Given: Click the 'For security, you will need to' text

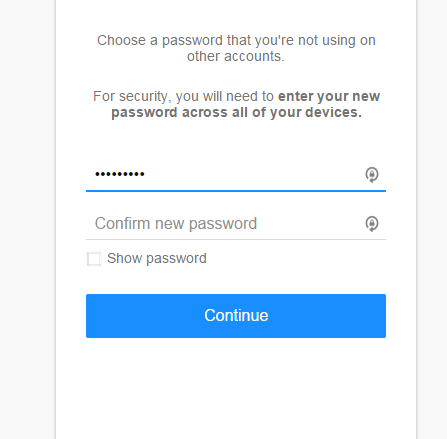Looking at the screenshot, I should [183, 96].
